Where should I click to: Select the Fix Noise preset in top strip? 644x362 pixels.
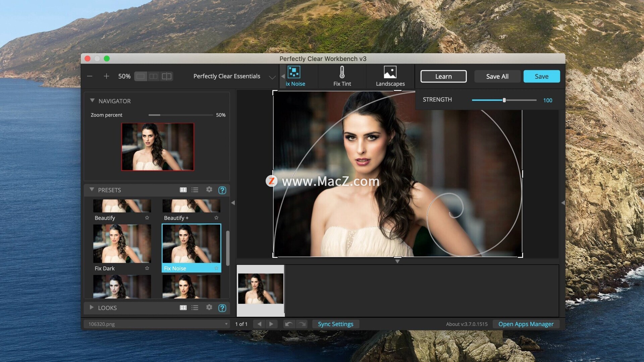coord(295,76)
